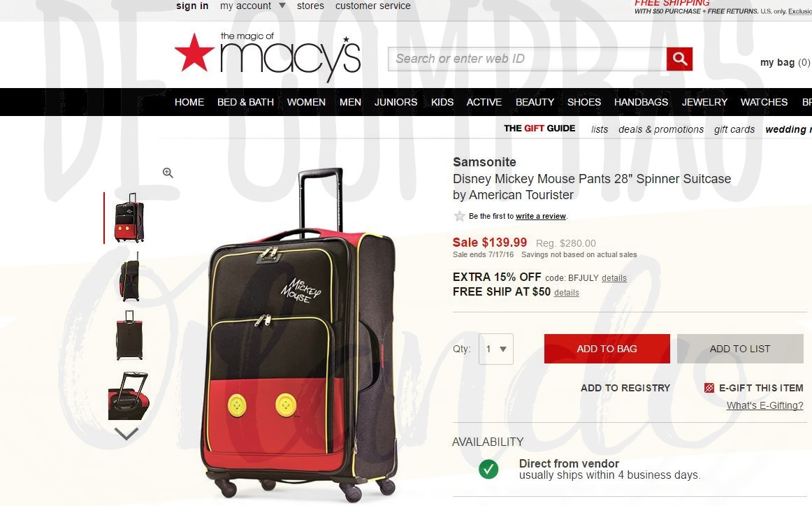Show more thumbnails with down chevron
The width and height of the screenshot is (812, 506).
point(126,433)
